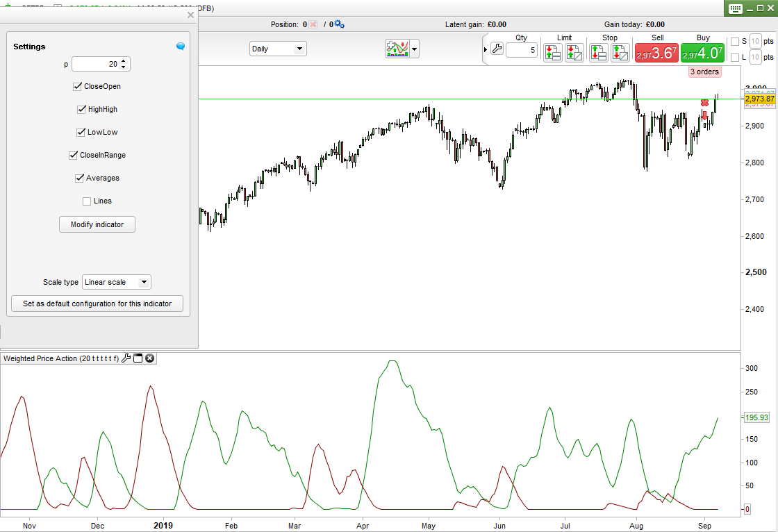
Task: Focus the L points input field
Action: tap(755, 57)
